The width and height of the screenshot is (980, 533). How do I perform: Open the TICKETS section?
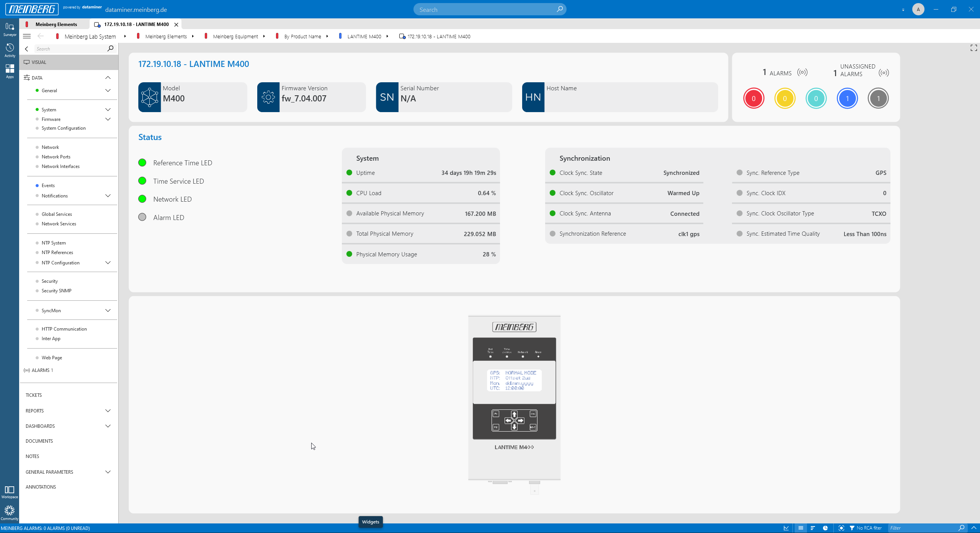click(34, 395)
